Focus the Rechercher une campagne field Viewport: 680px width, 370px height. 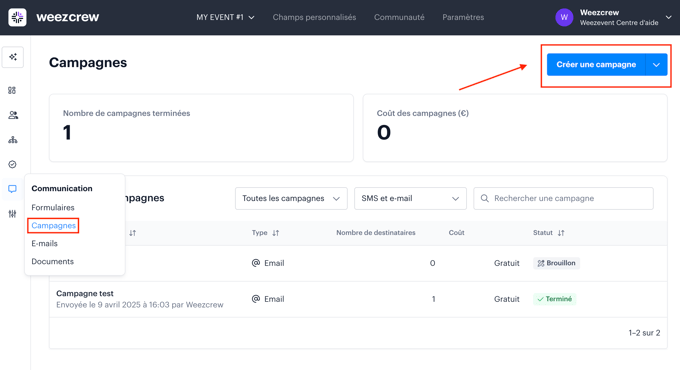[563, 198]
